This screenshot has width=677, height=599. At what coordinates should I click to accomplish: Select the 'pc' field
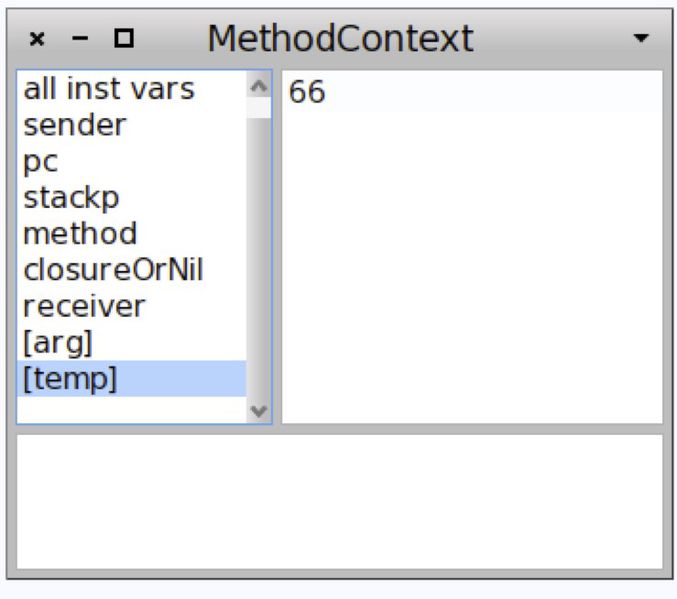41,162
